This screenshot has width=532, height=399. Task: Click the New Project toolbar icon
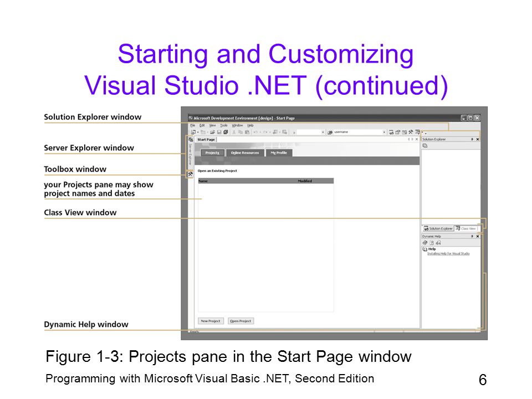[193, 132]
